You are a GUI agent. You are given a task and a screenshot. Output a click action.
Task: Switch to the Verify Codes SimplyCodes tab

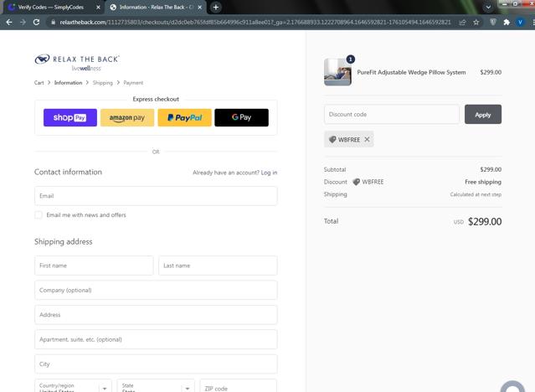click(x=51, y=8)
